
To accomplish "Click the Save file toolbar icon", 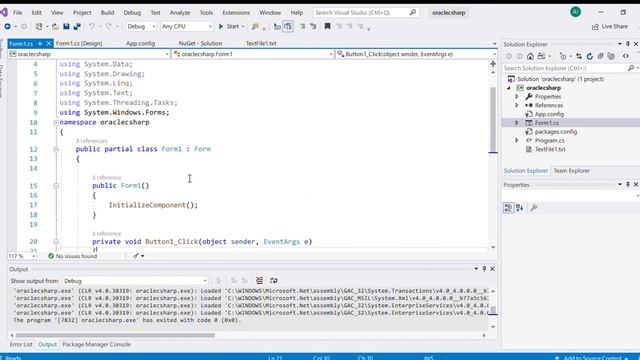I will click(x=66, y=27).
